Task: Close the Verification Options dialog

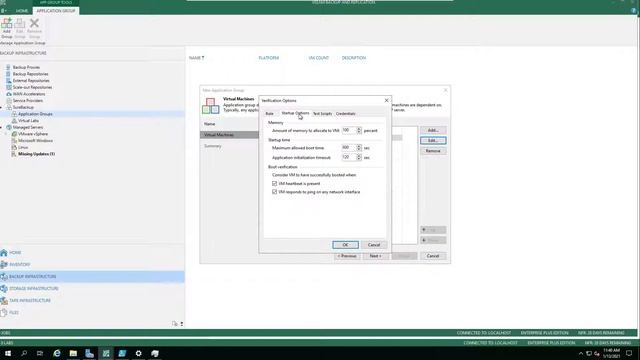Action: pos(387,100)
